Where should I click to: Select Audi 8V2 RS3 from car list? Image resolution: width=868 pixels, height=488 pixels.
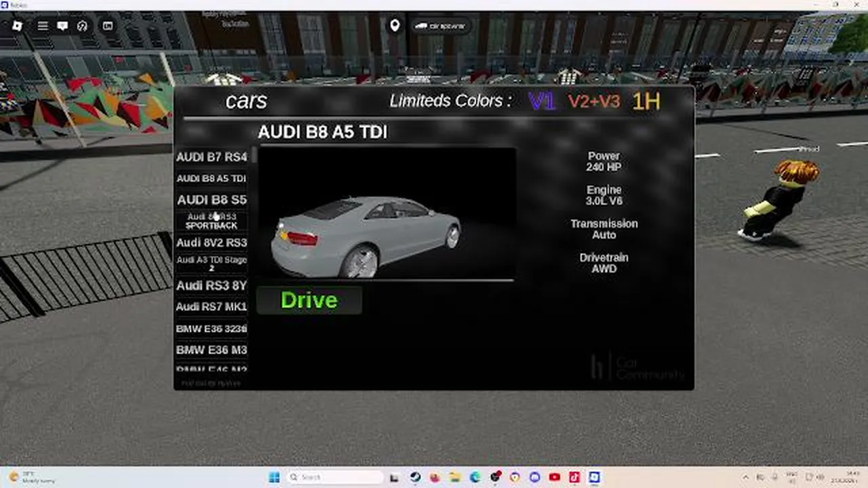coord(212,243)
